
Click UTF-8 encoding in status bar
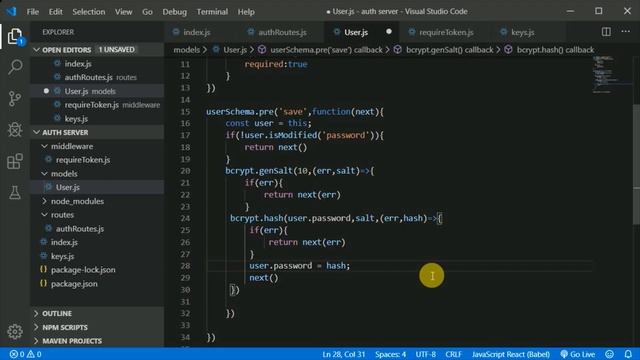tap(426, 354)
